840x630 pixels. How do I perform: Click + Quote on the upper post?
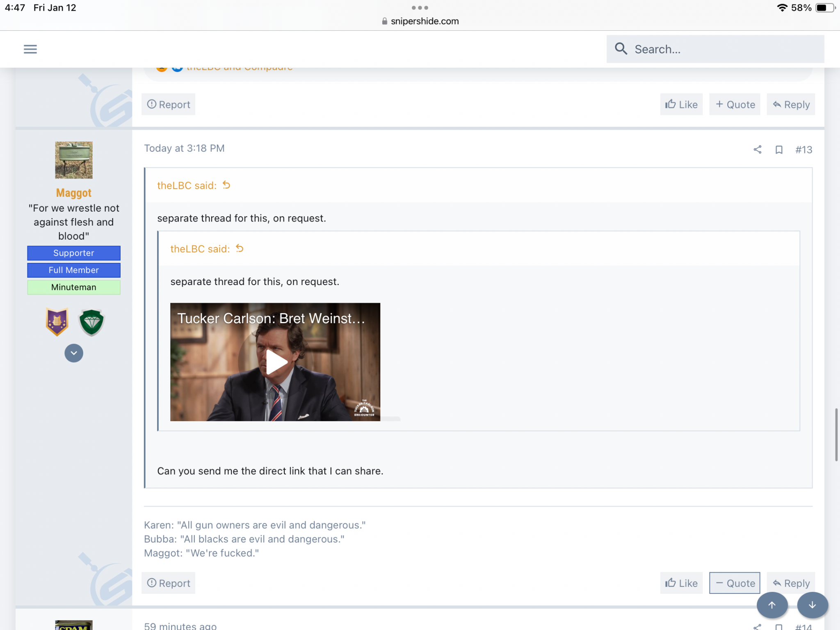[735, 104]
